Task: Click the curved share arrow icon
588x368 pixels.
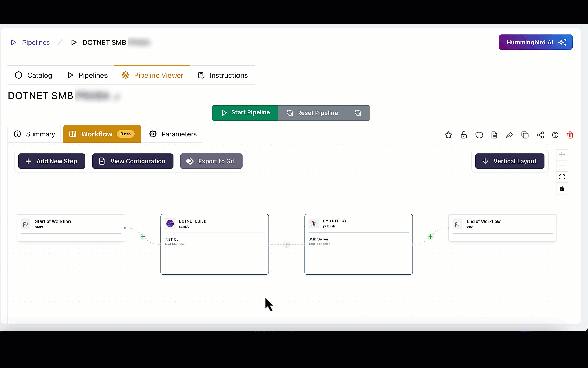Action: coord(509,135)
